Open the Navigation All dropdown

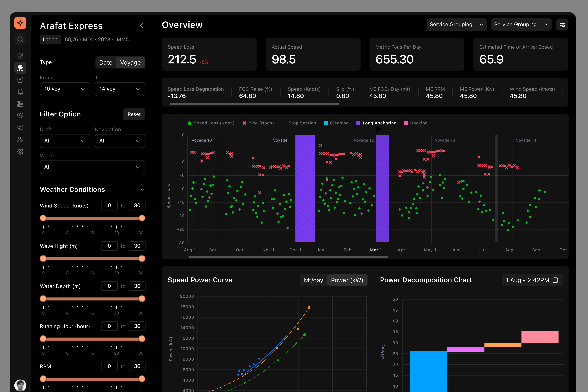[120, 141]
